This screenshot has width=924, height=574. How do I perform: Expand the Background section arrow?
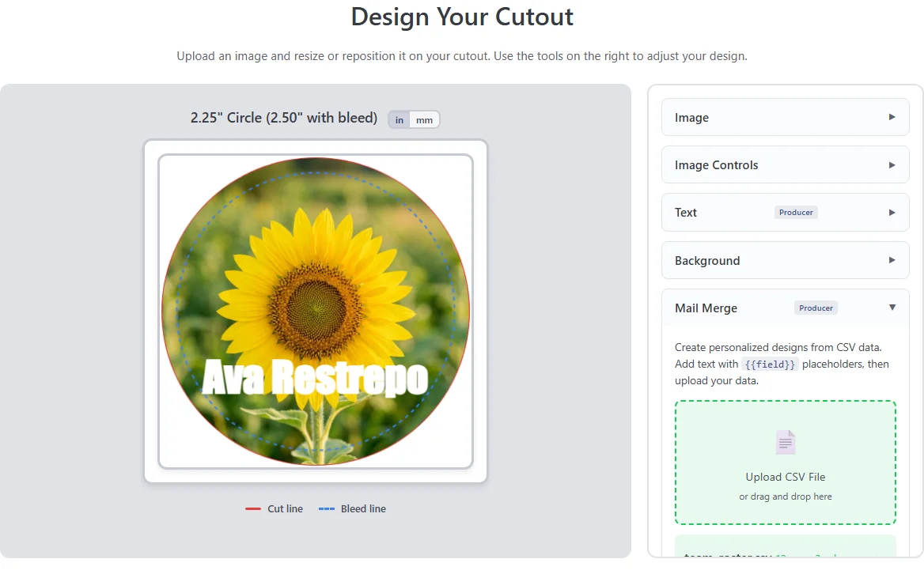coord(892,260)
